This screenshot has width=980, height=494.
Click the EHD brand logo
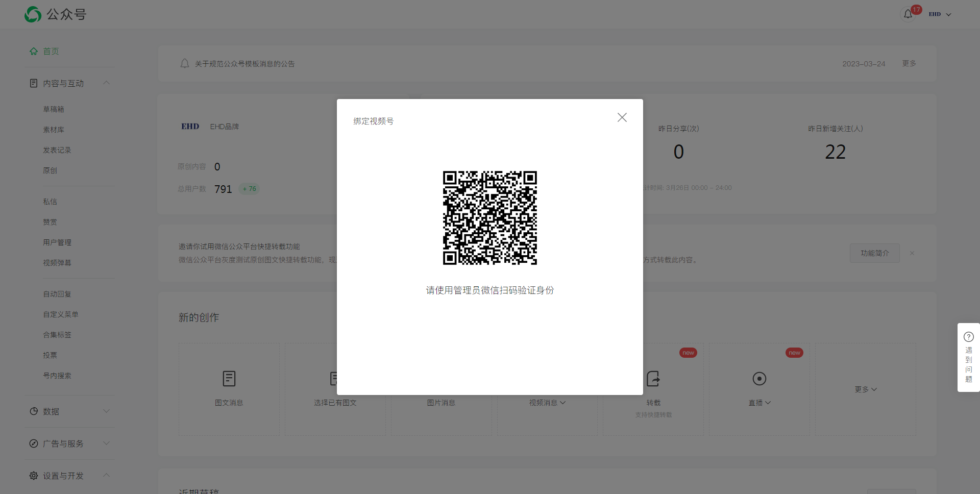tap(190, 127)
